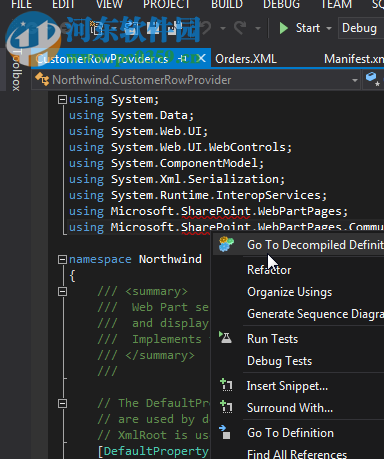Collapse the Northwind namespace block
Screen dimensions: 384x459
coord(62,259)
